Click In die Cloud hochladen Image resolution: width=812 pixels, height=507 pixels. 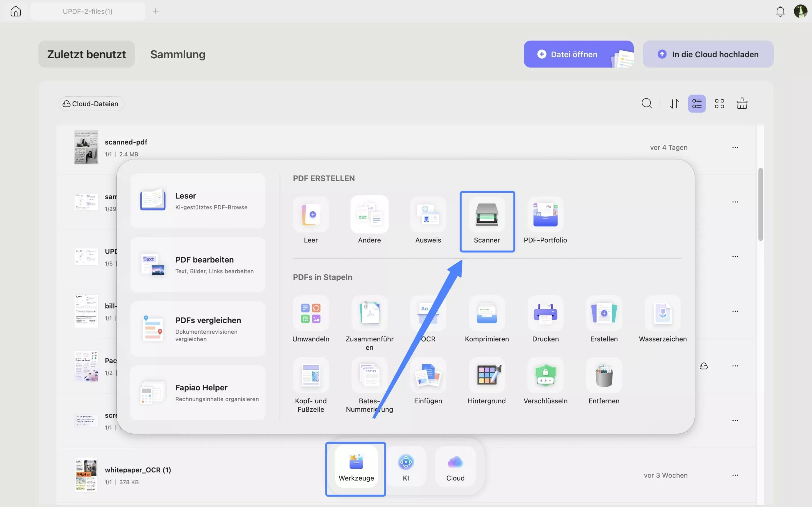708,54
